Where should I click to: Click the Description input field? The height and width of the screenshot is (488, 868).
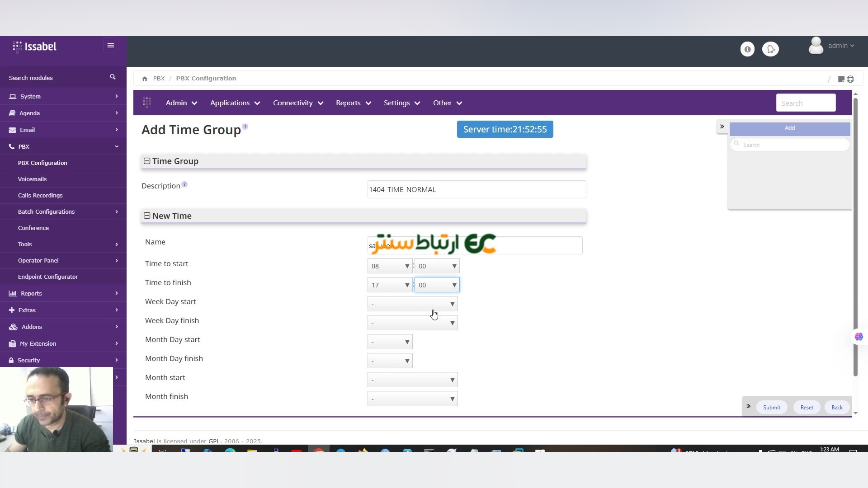point(476,189)
